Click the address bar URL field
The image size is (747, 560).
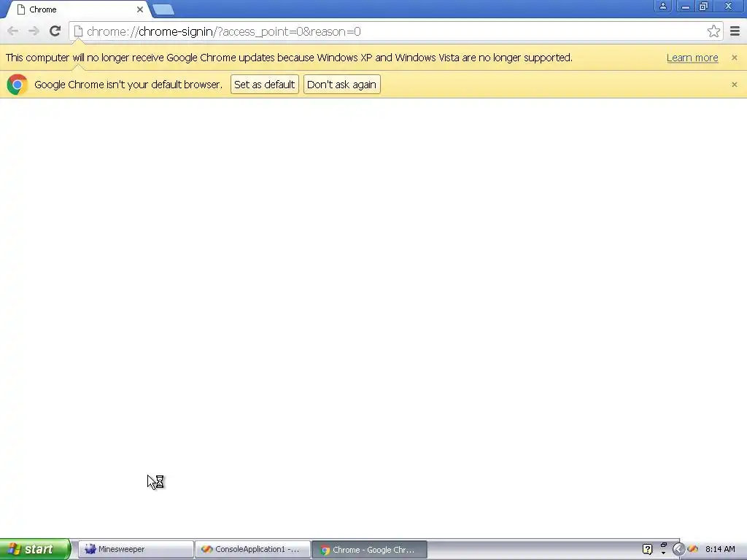395,31
